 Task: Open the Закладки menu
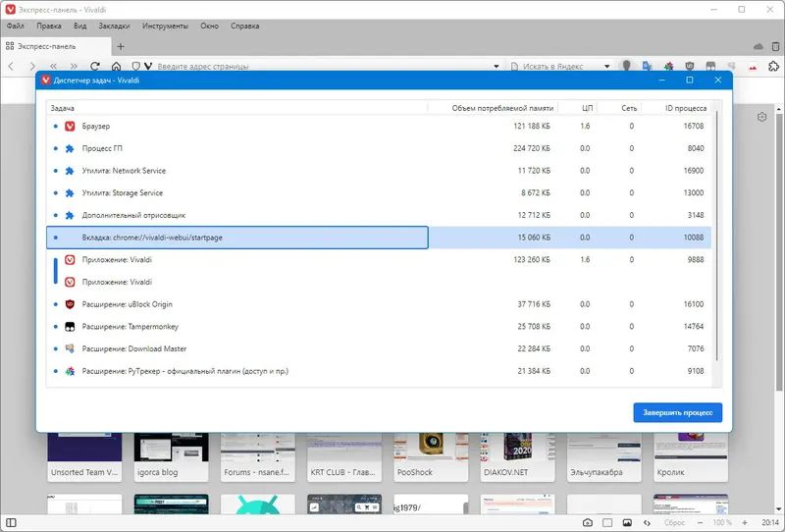[114, 27]
